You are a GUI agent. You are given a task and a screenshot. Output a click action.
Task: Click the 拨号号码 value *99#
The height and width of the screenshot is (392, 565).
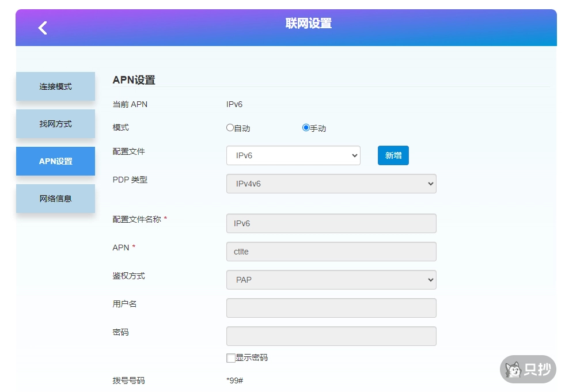tap(235, 380)
